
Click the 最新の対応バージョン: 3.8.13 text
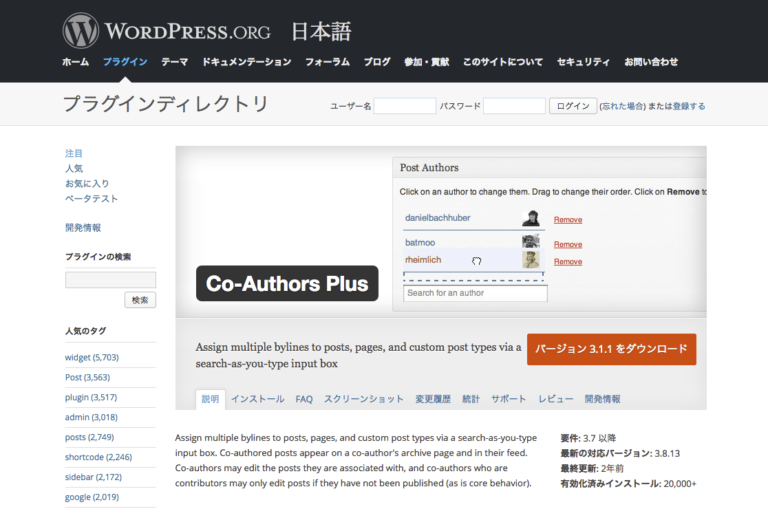tap(620, 453)
